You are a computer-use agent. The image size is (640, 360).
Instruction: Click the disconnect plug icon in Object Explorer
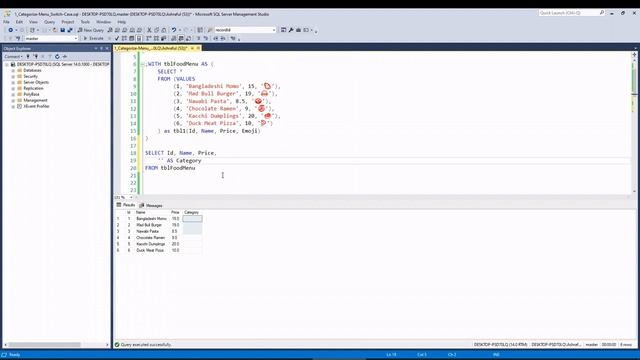pos(36,56)
